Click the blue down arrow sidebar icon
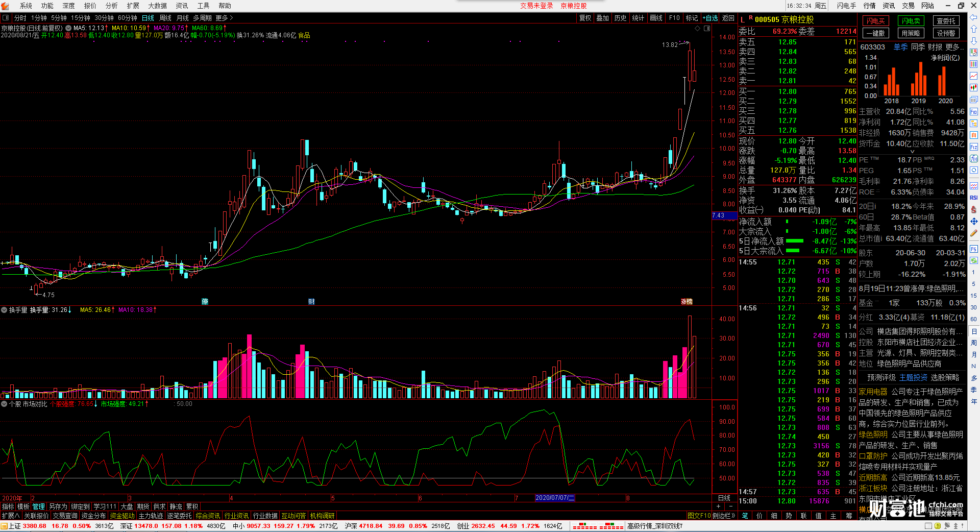The height and width of the screenshot is (532, 980). coord(974,41)
